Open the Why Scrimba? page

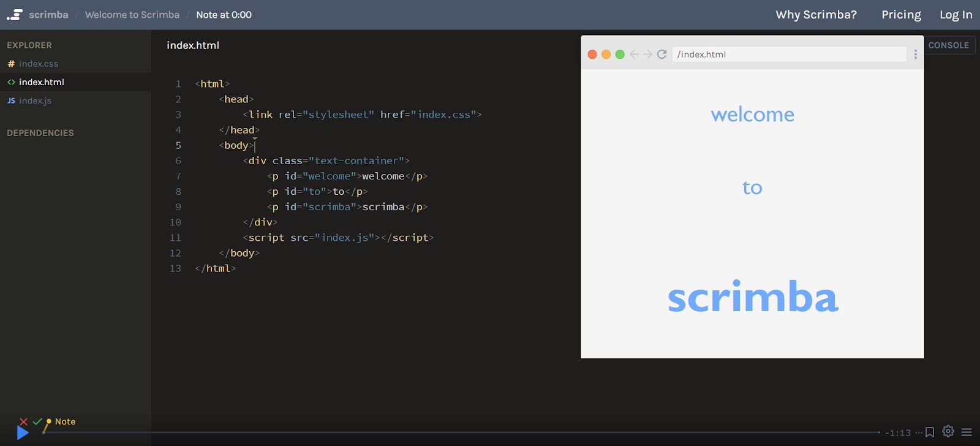[x=816, y=15]
